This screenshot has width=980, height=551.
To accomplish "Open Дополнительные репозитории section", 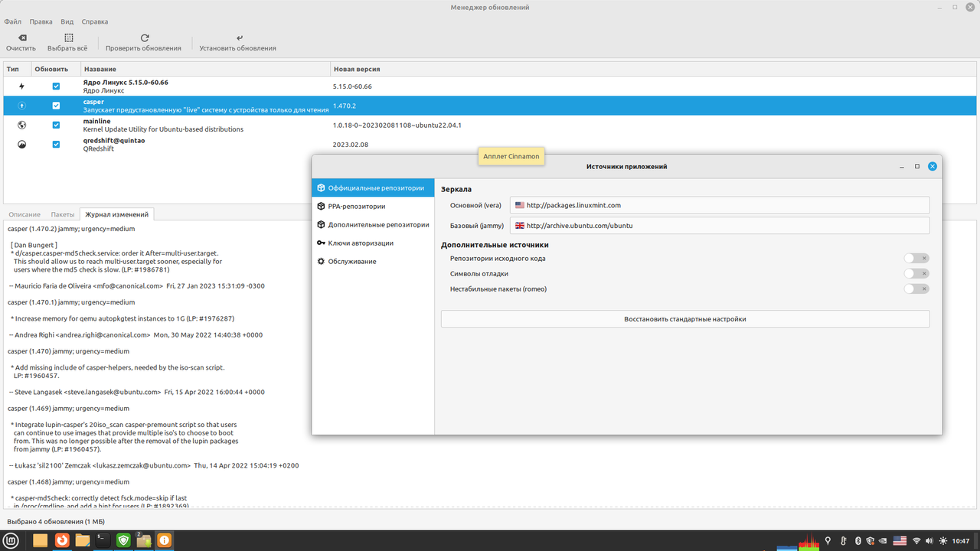I will click(x=373, y=224).
